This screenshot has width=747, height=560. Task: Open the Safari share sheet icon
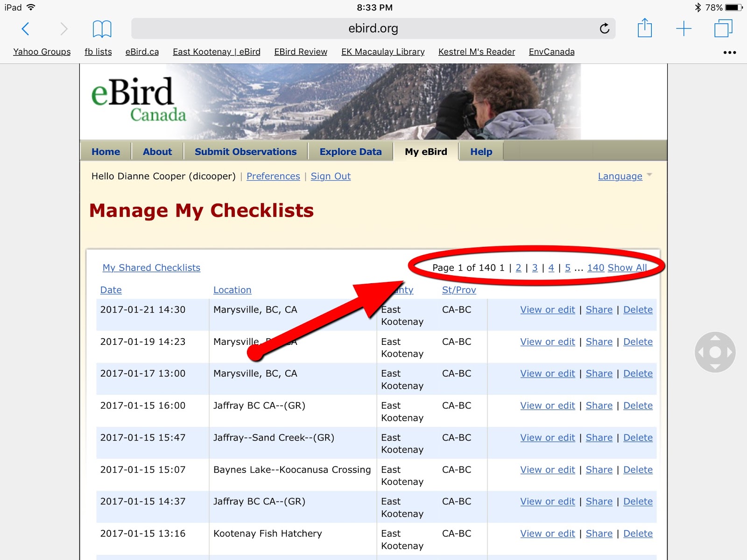pos(645,28)
